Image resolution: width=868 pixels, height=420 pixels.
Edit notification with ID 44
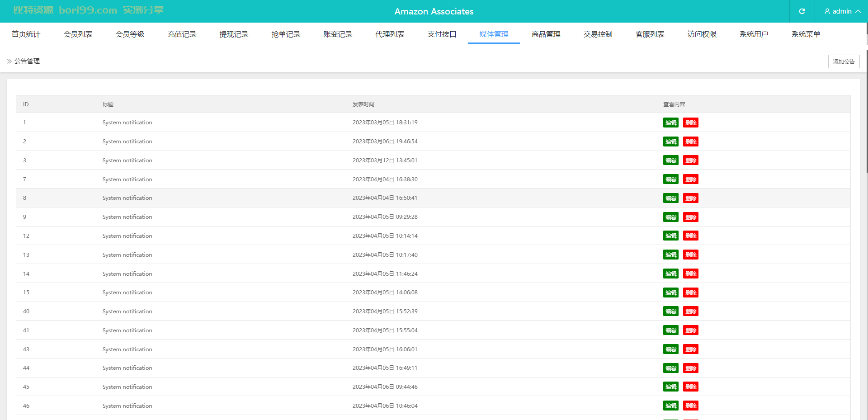(x=671, y=368)
